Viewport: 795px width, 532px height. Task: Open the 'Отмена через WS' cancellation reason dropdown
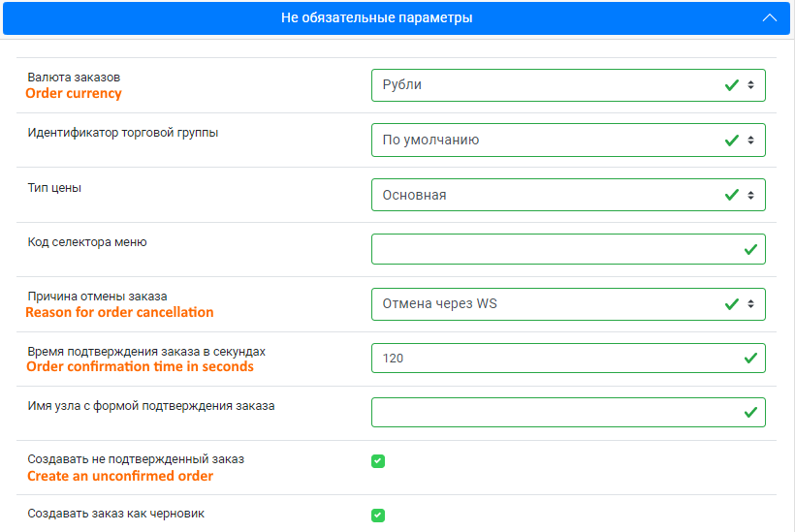point(568,304)
